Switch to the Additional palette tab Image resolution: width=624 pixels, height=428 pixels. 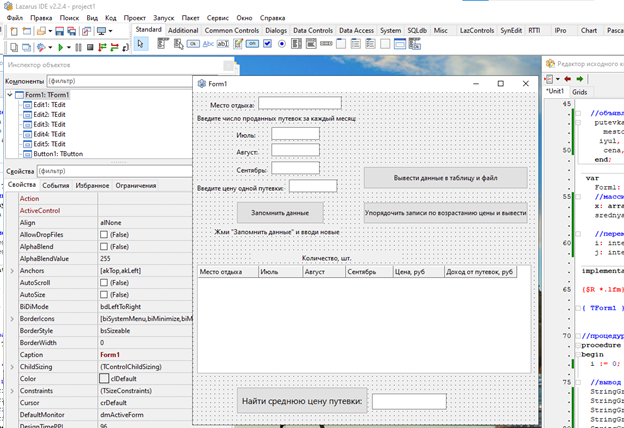(x=183, y=31)
